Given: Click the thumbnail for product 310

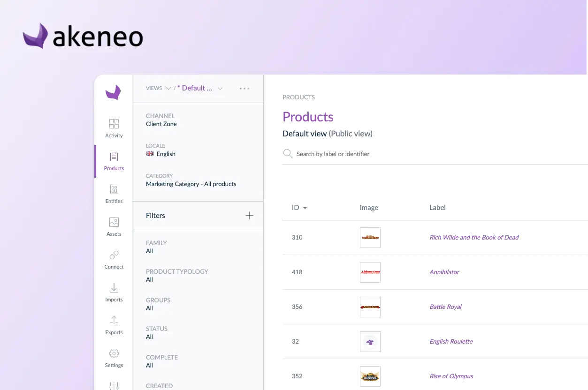Looking at the screenshot, I should tap(370, 238).
